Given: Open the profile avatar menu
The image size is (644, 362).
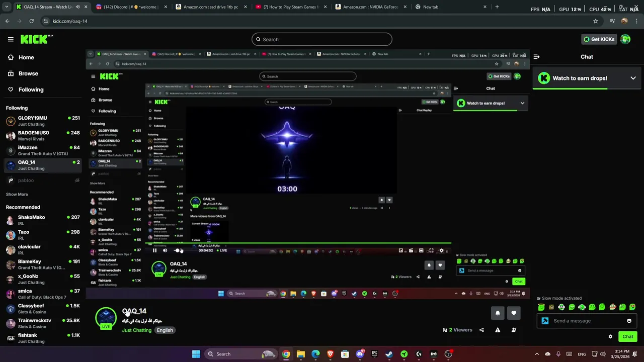Looking at the screenshot, I should 625,39.
